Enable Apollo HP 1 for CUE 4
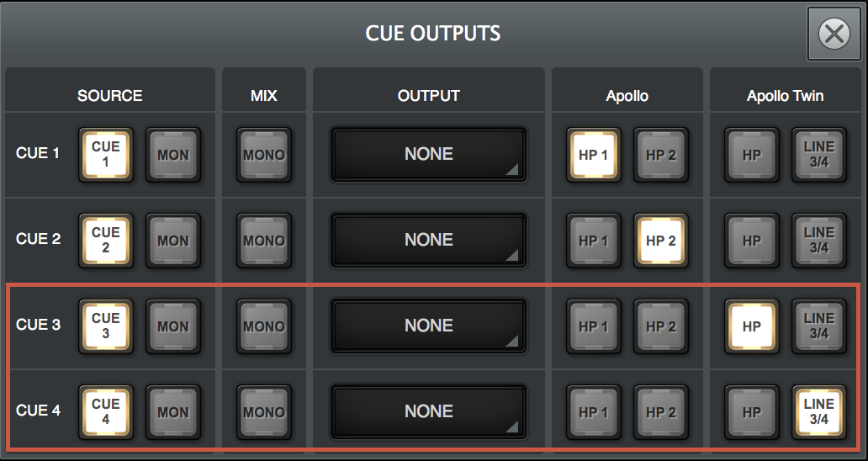 pos(594,412)
